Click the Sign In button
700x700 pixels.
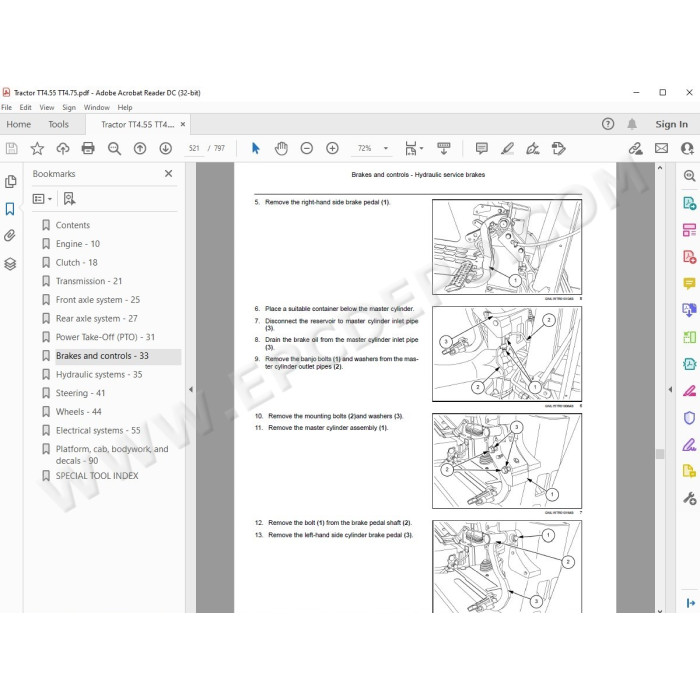pyautogui.click(x=671, y=125)
